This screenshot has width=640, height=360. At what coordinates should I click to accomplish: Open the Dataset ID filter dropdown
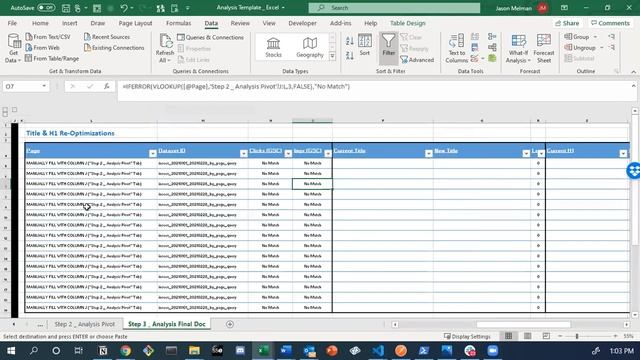244,153
